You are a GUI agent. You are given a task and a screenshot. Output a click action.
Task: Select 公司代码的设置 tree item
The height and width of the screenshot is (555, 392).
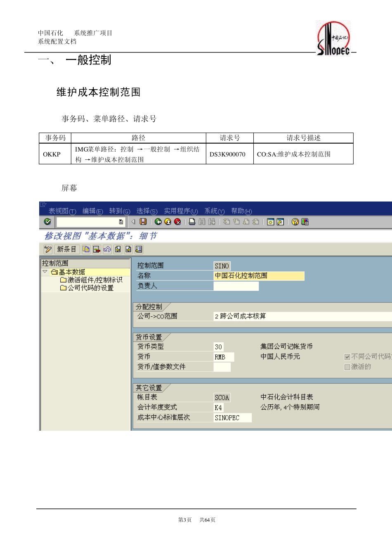tap(87, 288)
